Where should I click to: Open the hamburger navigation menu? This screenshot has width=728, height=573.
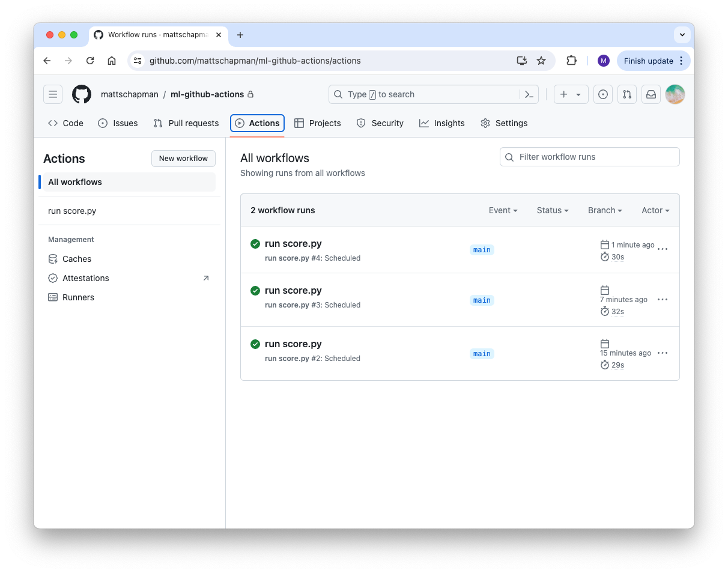point(53,94)
